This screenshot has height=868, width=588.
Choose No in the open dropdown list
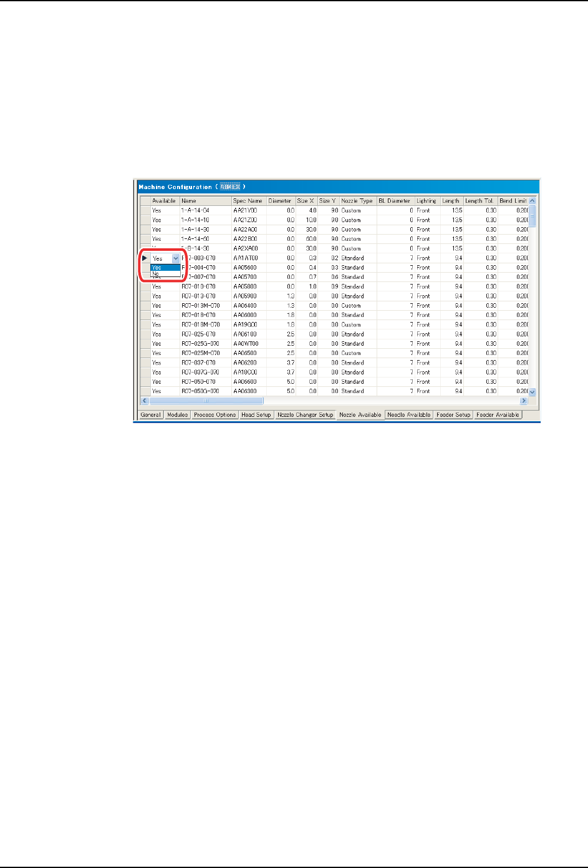(165, 274)
